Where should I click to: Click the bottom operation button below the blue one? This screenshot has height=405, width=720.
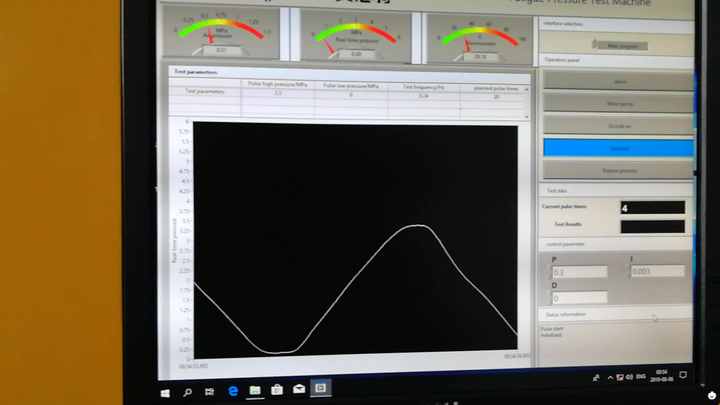coord(619,170)
